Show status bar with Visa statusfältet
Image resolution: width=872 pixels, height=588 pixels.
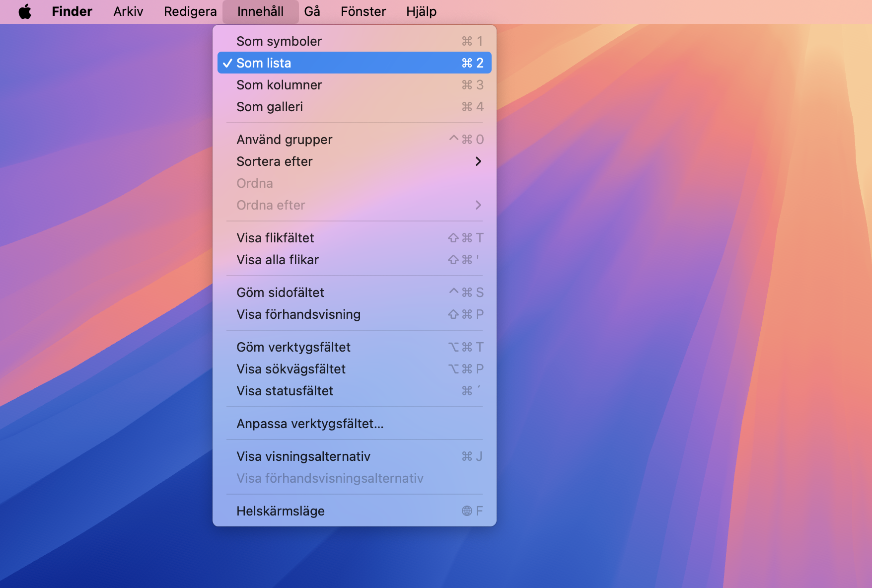[x=355, y=391]
